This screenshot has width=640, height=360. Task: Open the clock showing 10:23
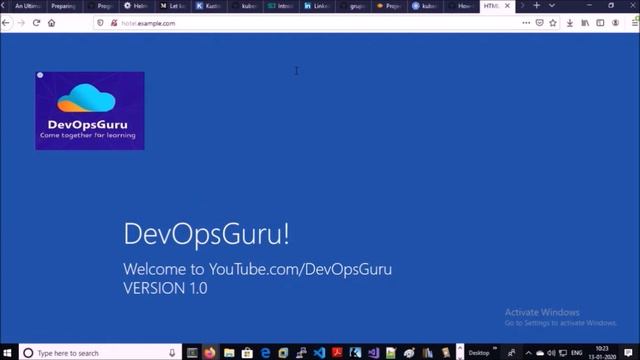(x=602, y=353)
